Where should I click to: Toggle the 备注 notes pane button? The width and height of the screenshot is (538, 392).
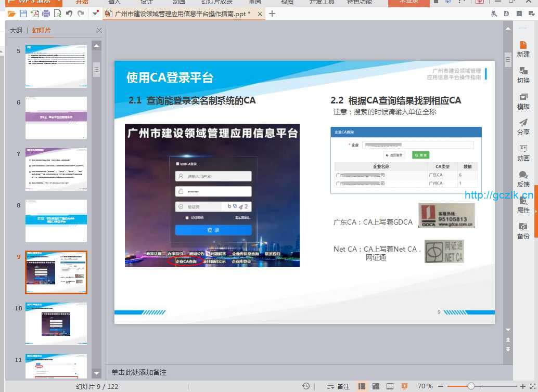point(338,386)
